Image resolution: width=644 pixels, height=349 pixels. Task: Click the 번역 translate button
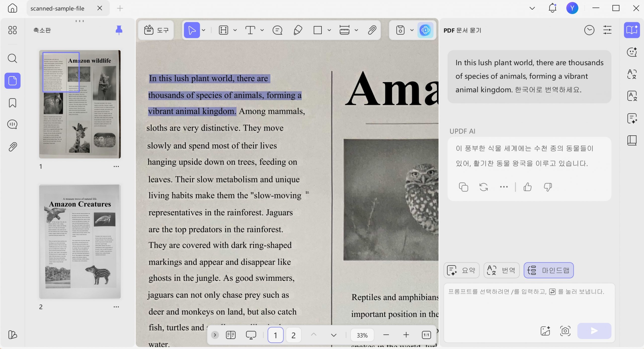click(501, 270)
